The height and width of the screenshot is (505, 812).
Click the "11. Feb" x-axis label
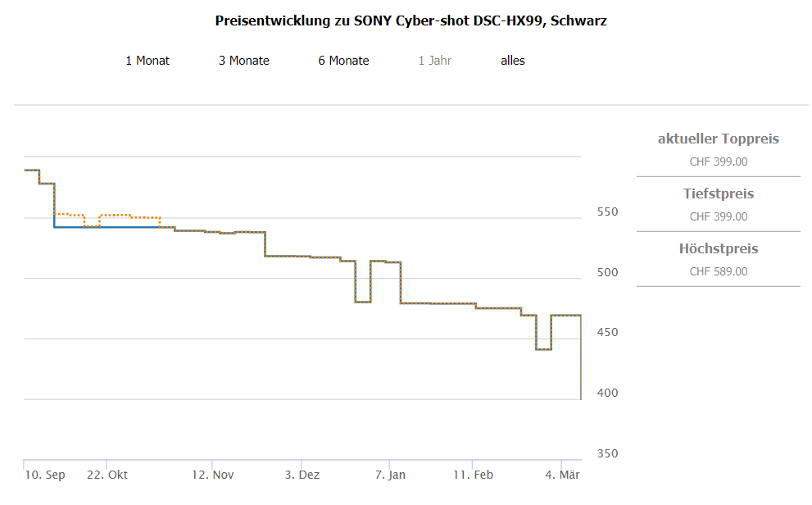473,475
